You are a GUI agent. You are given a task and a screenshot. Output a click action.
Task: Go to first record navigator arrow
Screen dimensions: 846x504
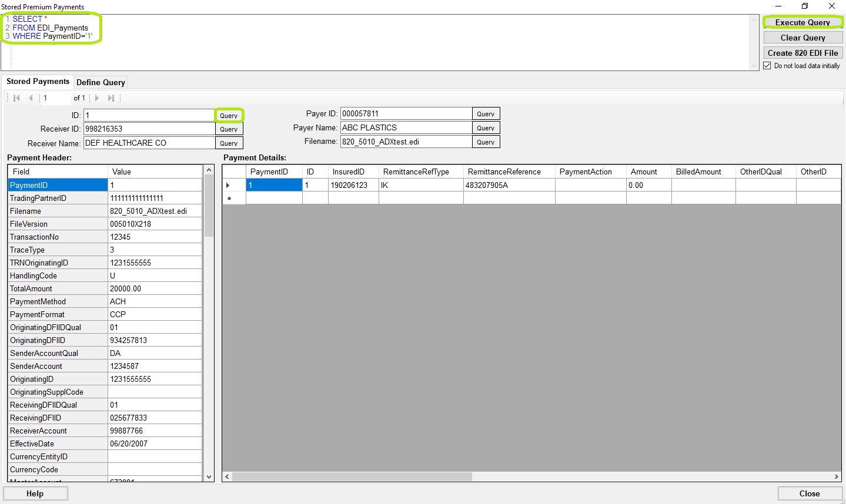point(16,98)
